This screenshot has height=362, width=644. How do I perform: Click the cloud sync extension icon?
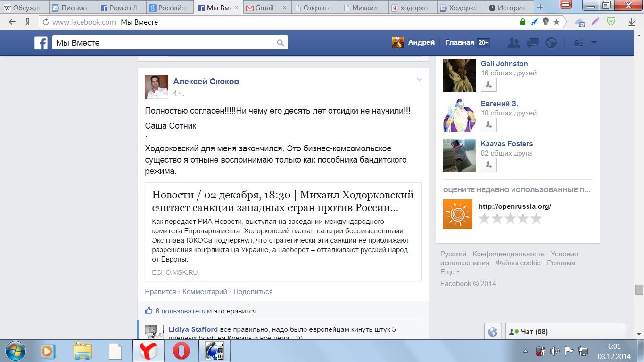580,22
